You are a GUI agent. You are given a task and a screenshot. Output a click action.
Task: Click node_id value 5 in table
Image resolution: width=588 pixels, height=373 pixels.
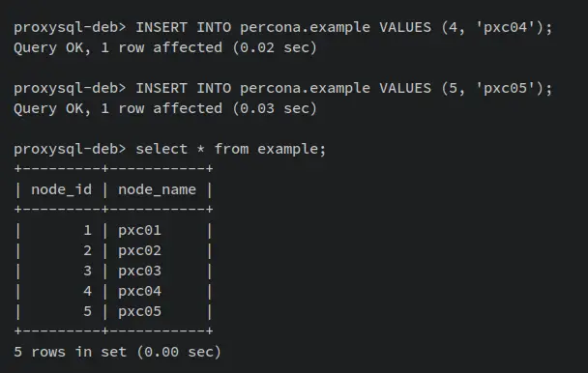pyautogui.click(x=87, y=311)
